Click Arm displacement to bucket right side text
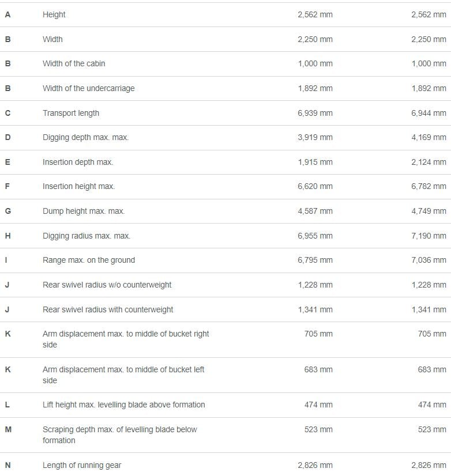 click(126, 339)
